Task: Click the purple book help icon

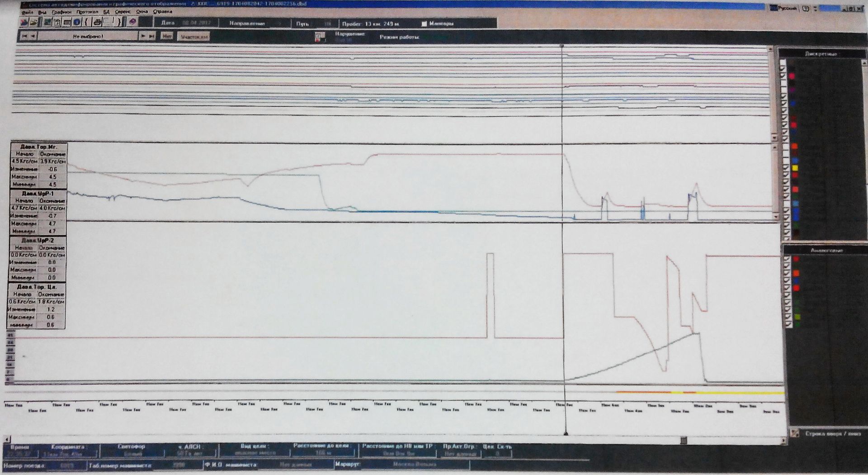Action: (132, 22)
